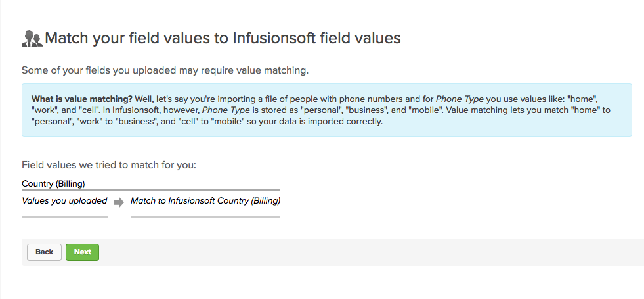Click the contacts people icon beside heading
Screen dimensions: 644x299
tap(32, 39)
